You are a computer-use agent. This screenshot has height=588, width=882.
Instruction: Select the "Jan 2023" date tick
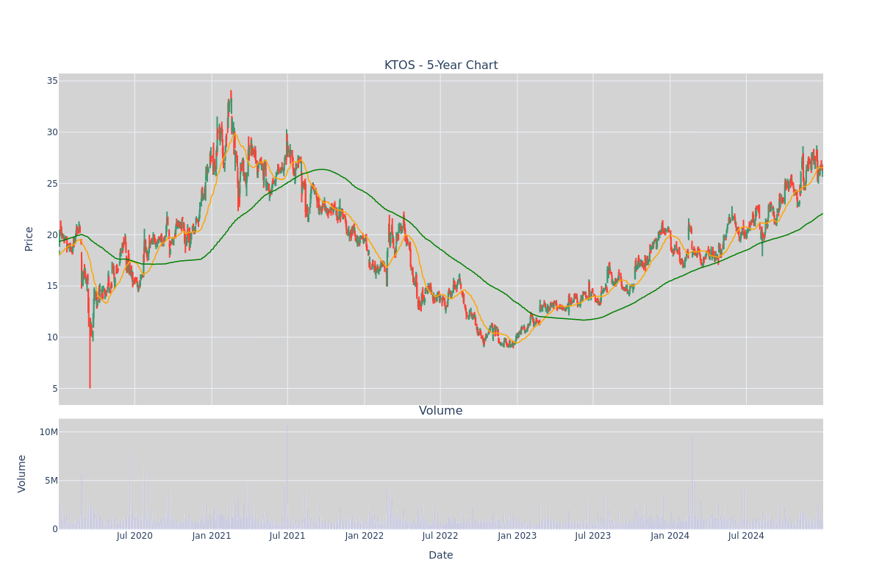[517, 536]
